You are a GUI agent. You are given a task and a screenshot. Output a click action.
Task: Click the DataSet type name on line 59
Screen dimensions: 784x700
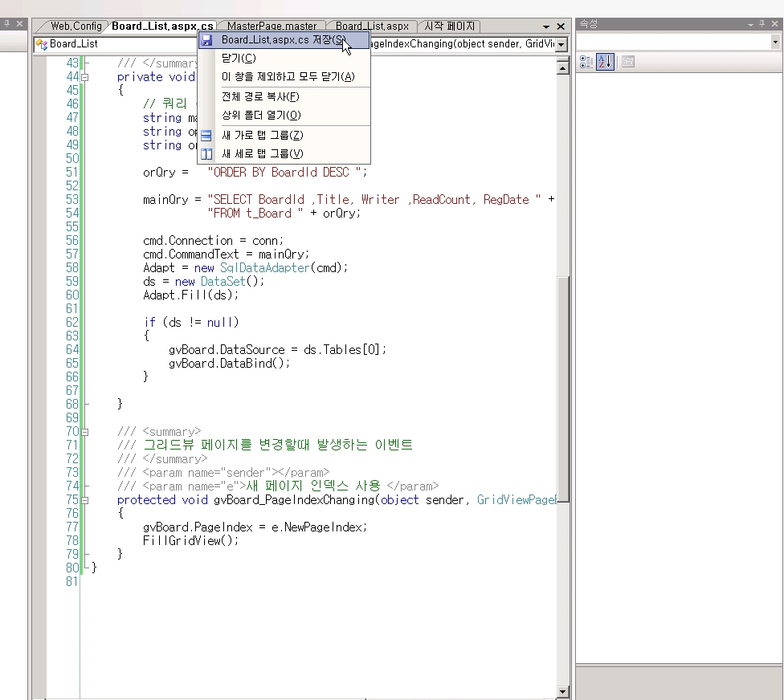tap(223, 281)
